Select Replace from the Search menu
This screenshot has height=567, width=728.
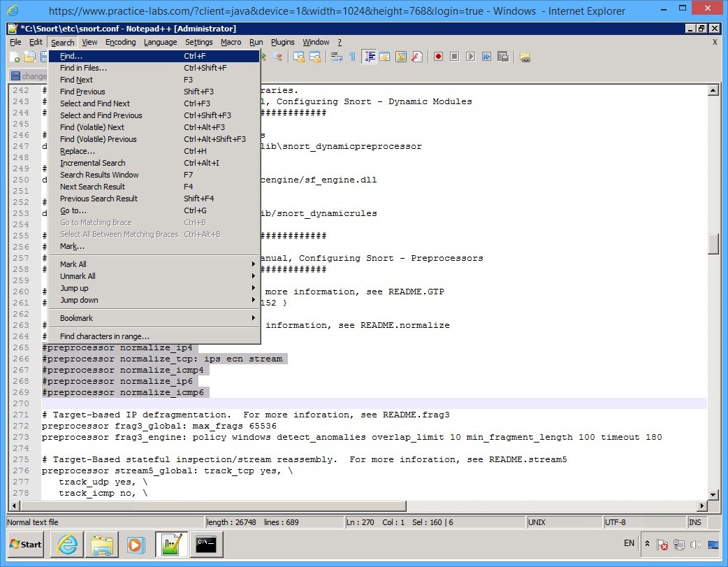(77, 151)
